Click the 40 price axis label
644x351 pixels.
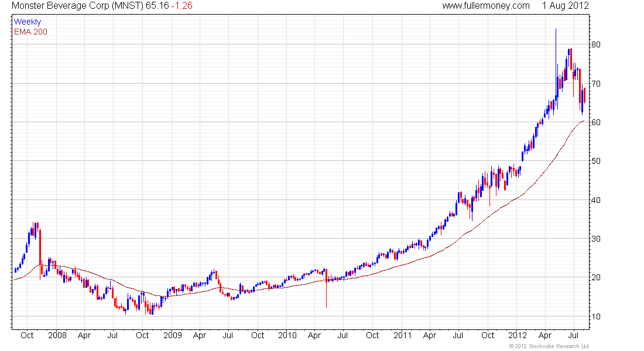[595, 200]
